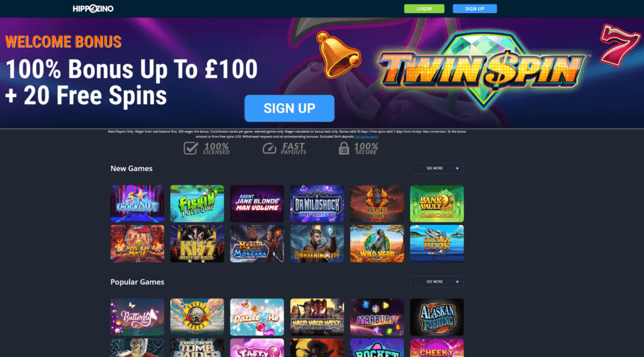The height and width of the screenshot is (357, 644).
Task: Launch Agent Jane Blonde Max Volume
Action: coord(257,204)
